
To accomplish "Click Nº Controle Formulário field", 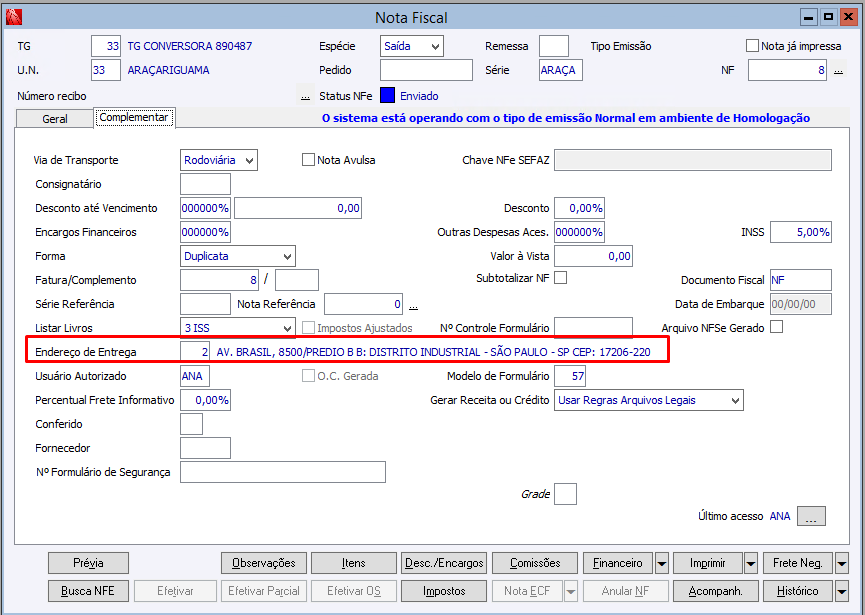I will [594, 328].
